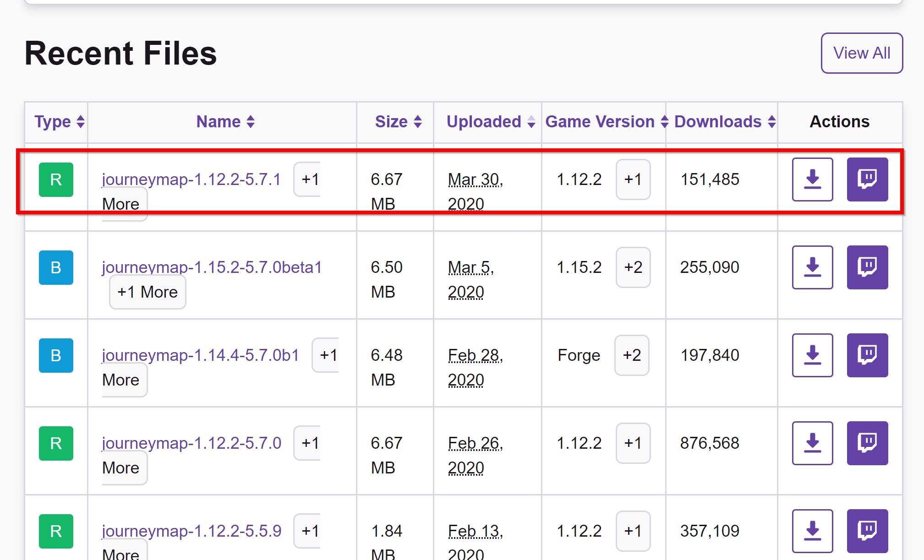
Task: Download journeymap-1.14.4-5.7.0b1 file
Action: click(812, 355)
